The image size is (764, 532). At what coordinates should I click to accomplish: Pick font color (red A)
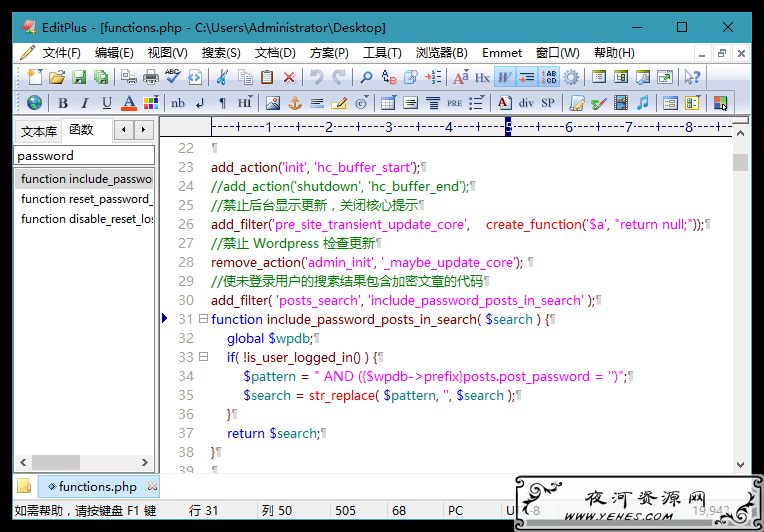(x=129, y=103)
